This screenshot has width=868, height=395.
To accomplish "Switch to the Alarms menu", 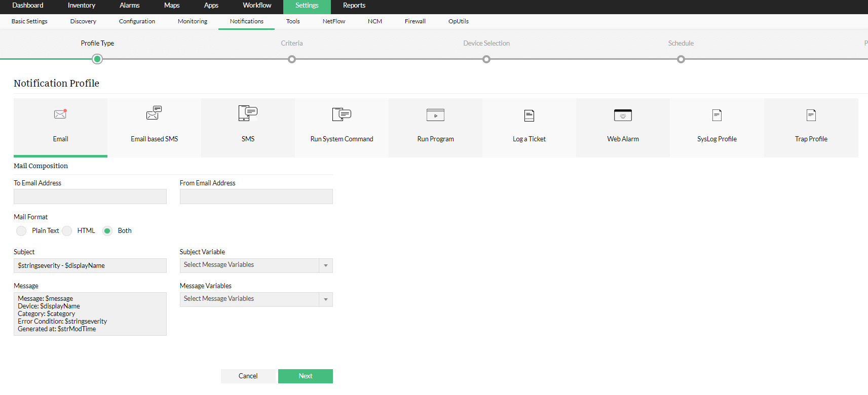I will coord(129,6).
